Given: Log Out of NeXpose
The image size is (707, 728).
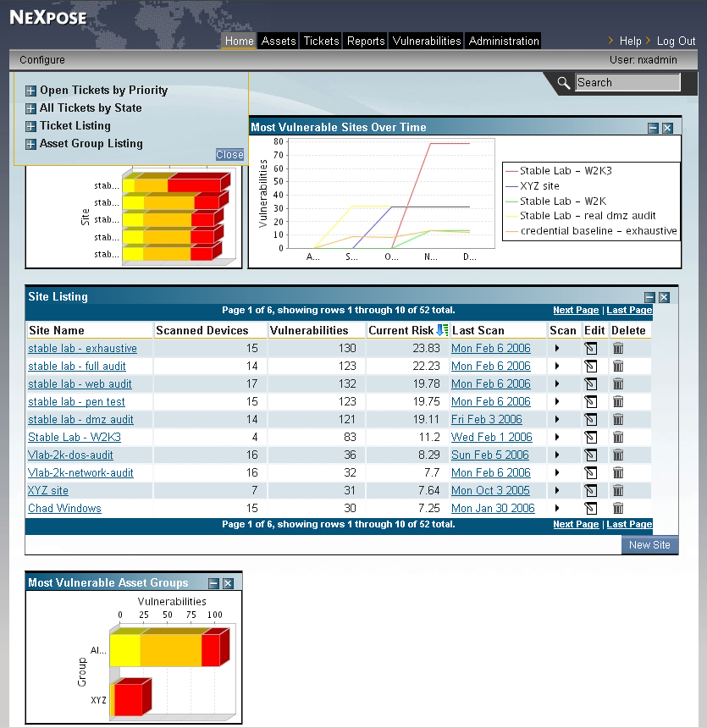Looking at the screenshot, I should (676, 41).
